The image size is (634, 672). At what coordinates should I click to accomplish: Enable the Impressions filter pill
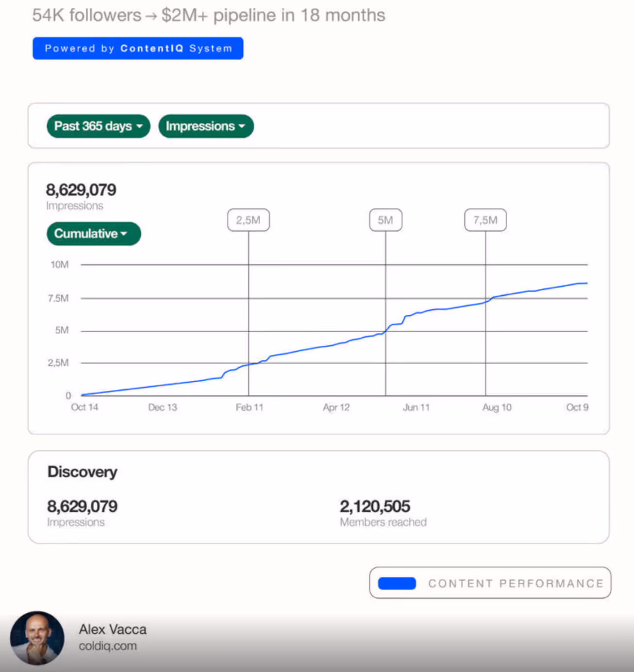206,126
